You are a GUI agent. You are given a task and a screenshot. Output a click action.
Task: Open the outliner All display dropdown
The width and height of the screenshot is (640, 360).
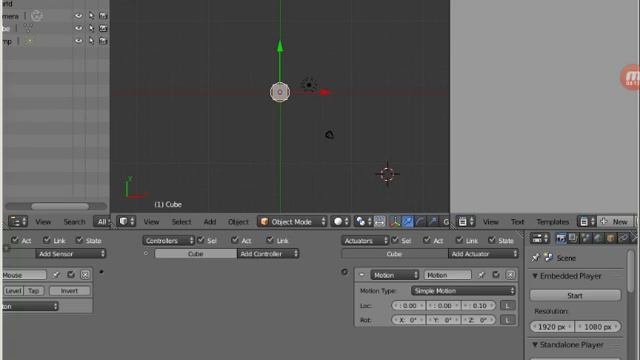pyautogui.click(x=102, y=222)
